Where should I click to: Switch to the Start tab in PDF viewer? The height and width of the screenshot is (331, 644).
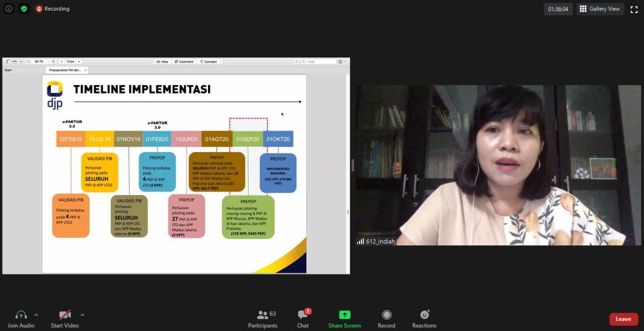tap(8, 70)
